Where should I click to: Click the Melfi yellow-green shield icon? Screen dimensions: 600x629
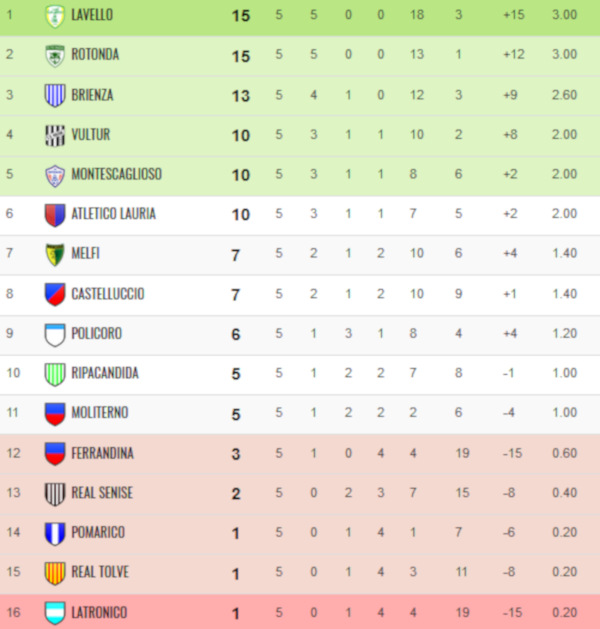coord(55,254)
